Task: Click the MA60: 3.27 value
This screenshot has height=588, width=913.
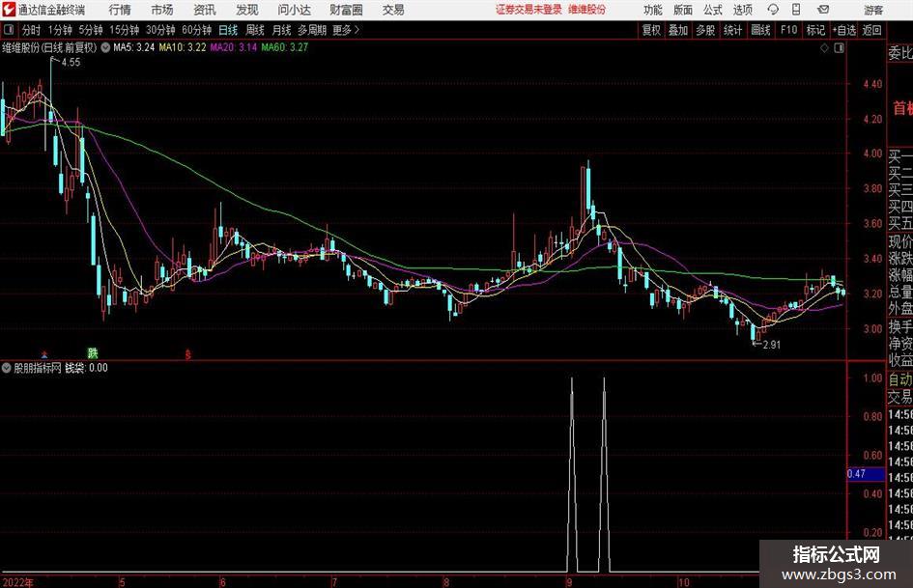Action: point(285,47)
